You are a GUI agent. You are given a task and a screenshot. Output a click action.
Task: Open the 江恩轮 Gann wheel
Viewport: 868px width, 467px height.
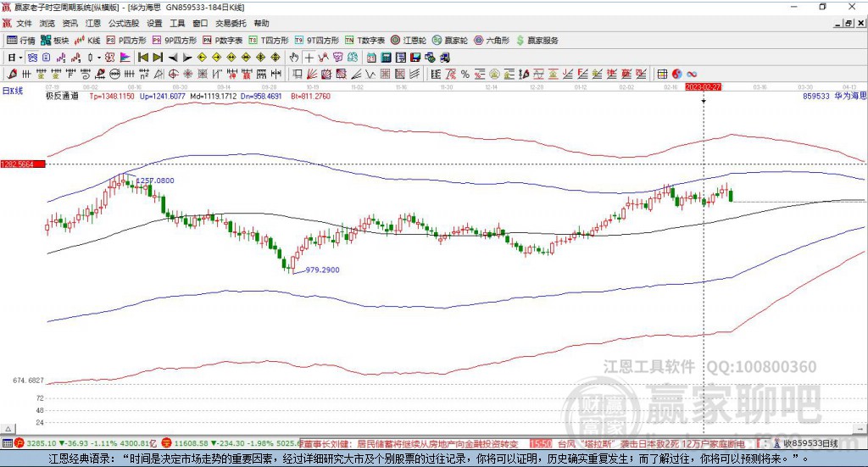point(409,41)
